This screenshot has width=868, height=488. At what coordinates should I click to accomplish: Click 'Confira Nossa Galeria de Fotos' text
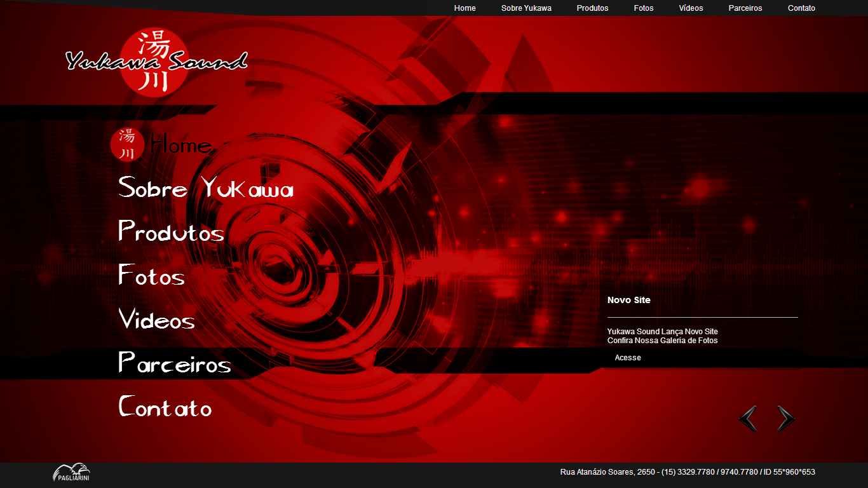tap(663, 341)
